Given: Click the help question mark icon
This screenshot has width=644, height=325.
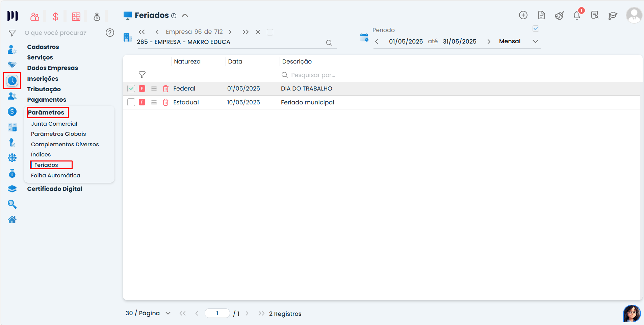Looking at the screenshot, I should coord(110,33).
